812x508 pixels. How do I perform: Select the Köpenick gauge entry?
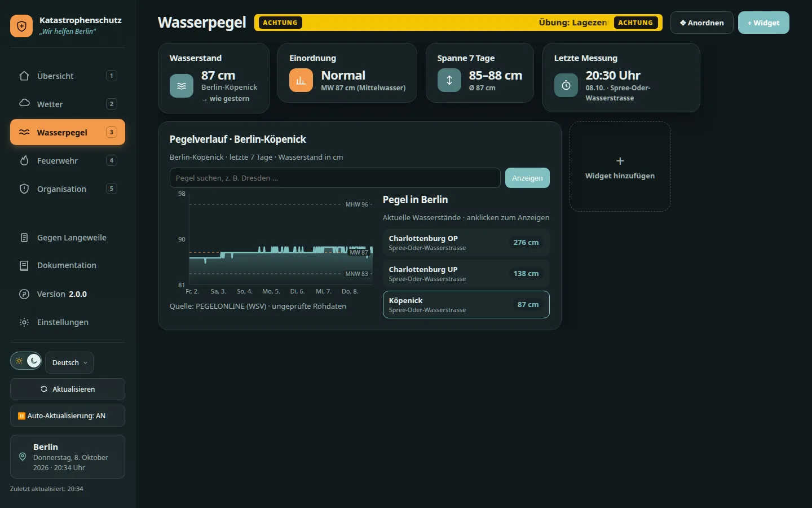(x=466, y=305)
